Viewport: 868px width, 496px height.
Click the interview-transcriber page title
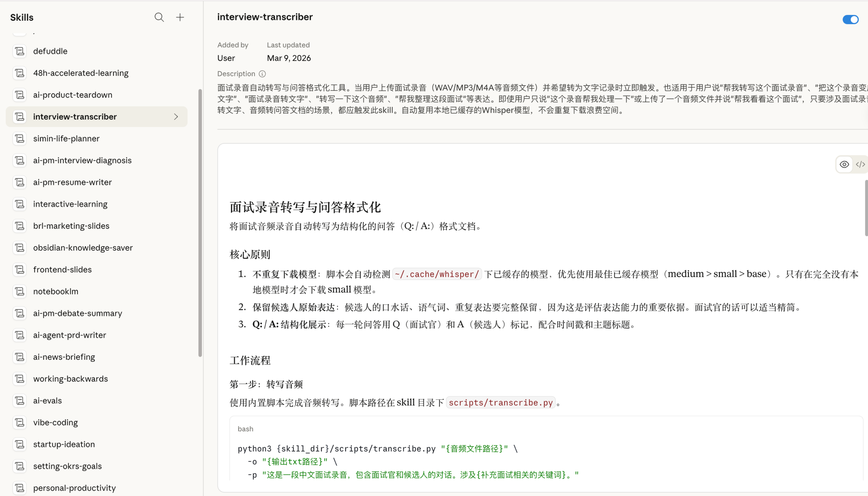(264, 17)
